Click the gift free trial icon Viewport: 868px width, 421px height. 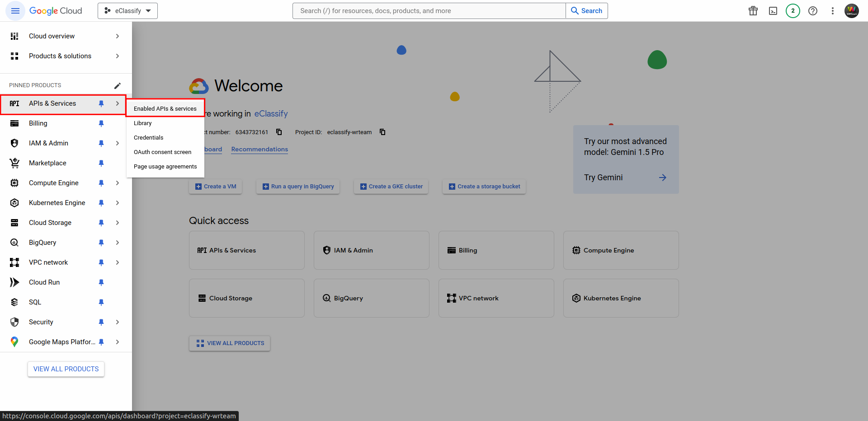[x=753, y=11]
